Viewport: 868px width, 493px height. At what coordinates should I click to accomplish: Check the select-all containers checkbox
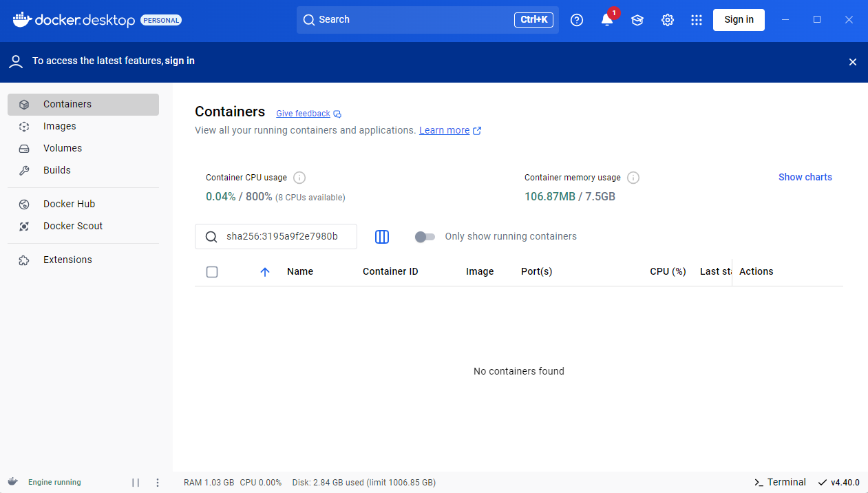pos(212,272)
